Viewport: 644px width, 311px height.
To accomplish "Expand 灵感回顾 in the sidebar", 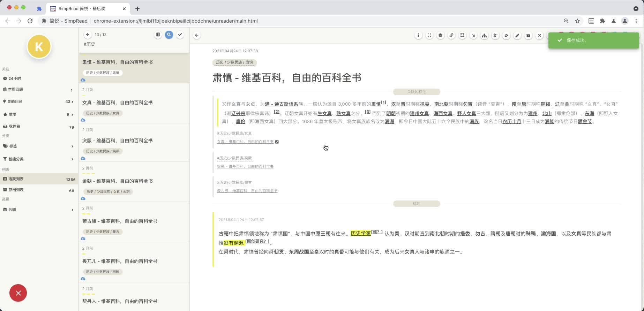I will tap(39, 101).
